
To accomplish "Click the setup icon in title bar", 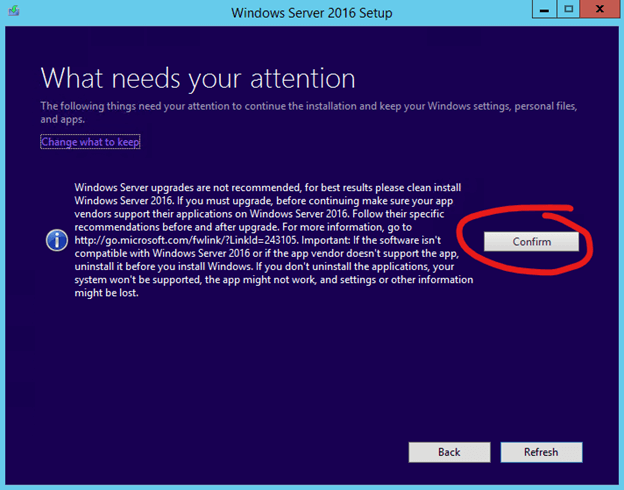I will tap(14, 10).
